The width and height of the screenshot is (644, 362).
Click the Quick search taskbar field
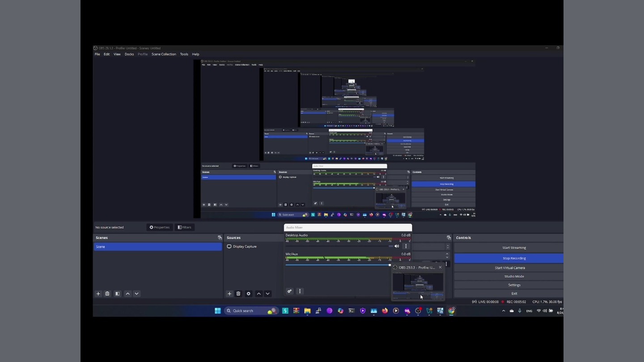click(250, 311)
